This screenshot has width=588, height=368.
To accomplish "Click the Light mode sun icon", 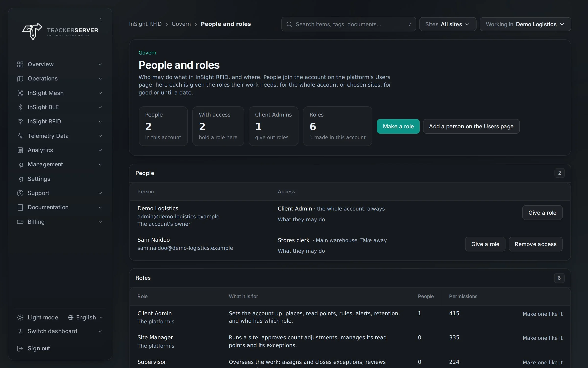I will coord(20,317).
